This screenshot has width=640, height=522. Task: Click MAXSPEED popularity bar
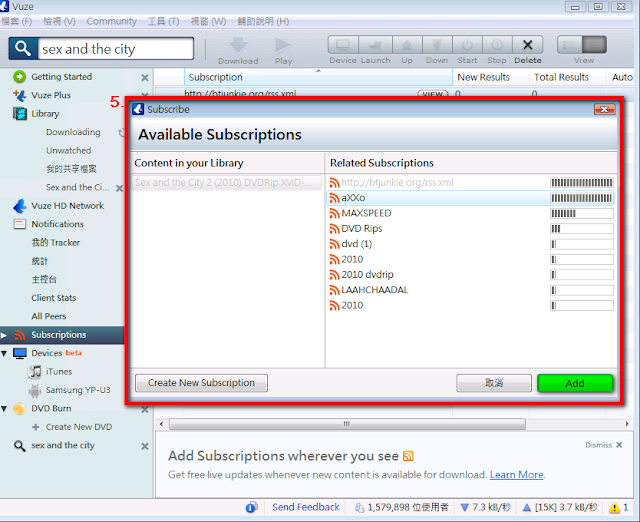pyautogui.click(x=582, y=213)
